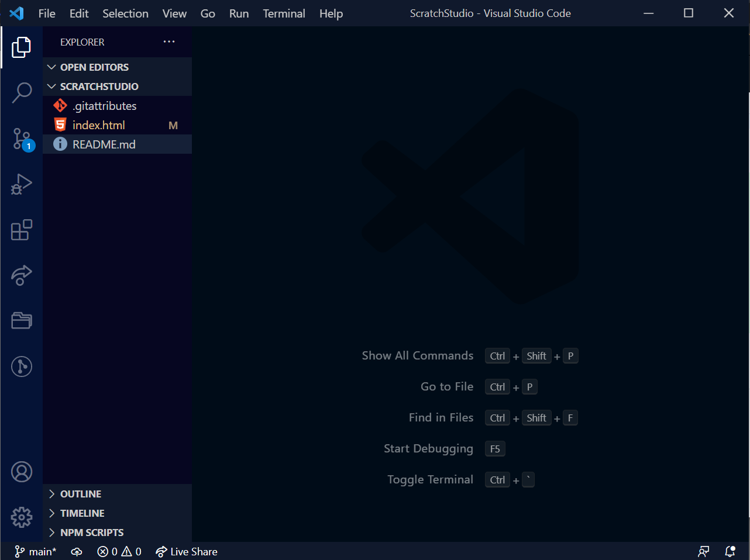Expand the TIMELINE section

pyautogui.click(x=118, y=513)
